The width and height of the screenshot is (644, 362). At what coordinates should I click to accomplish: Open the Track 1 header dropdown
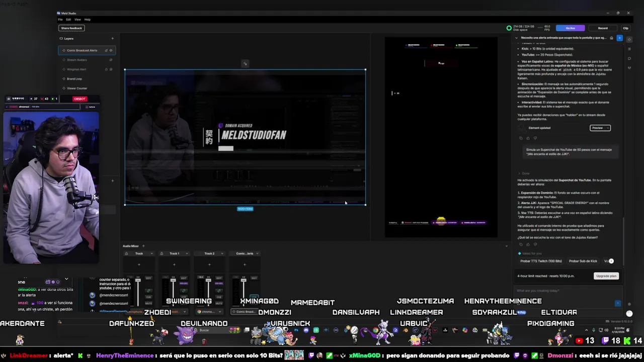coord(187,253)
